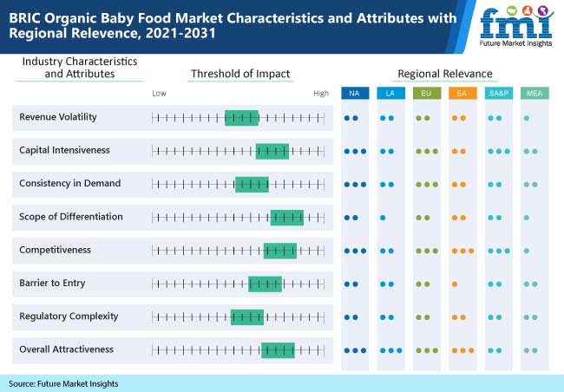The image size is (564, 392).
Task: Click the green bar for Revenue Volatility
Action: (x=242, y=118)
